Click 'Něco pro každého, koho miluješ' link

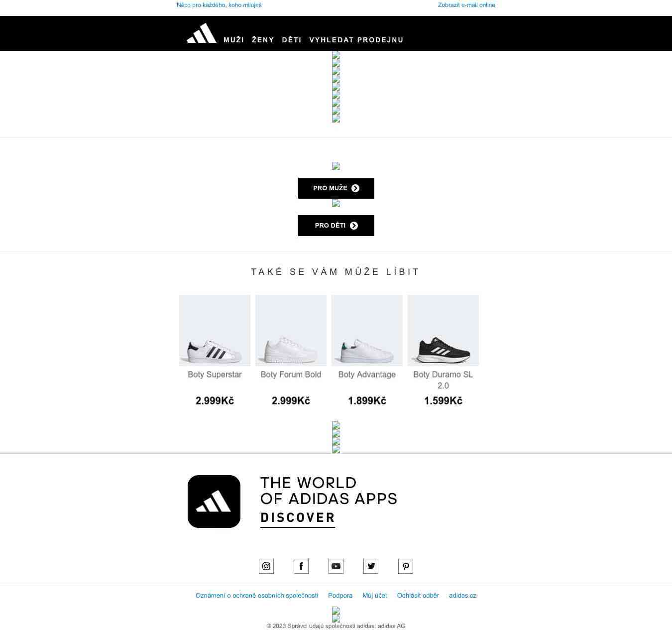219,5
